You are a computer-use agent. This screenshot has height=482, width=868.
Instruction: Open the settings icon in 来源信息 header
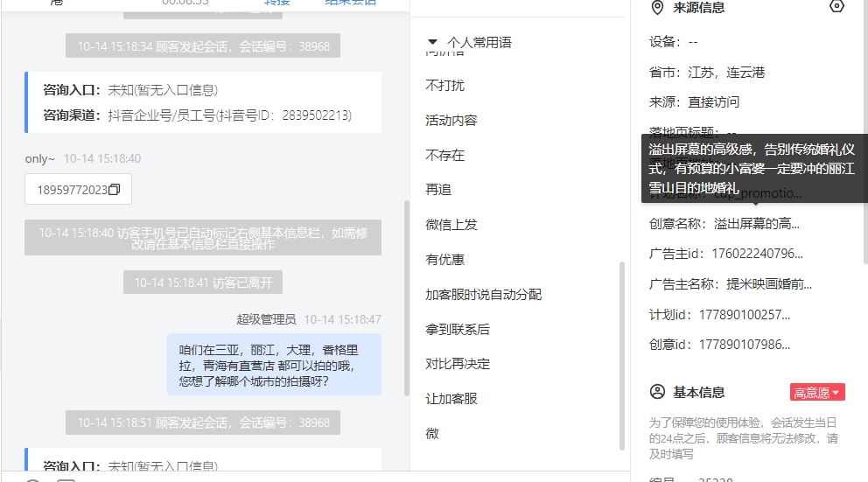click(836, 7)
